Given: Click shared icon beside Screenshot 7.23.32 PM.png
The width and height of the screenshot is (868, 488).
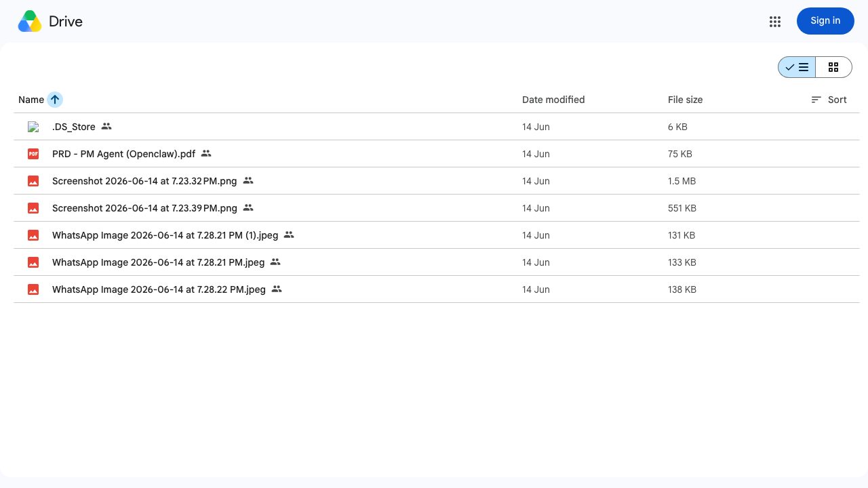Looking at the screenshot, I should coord(248,180).
